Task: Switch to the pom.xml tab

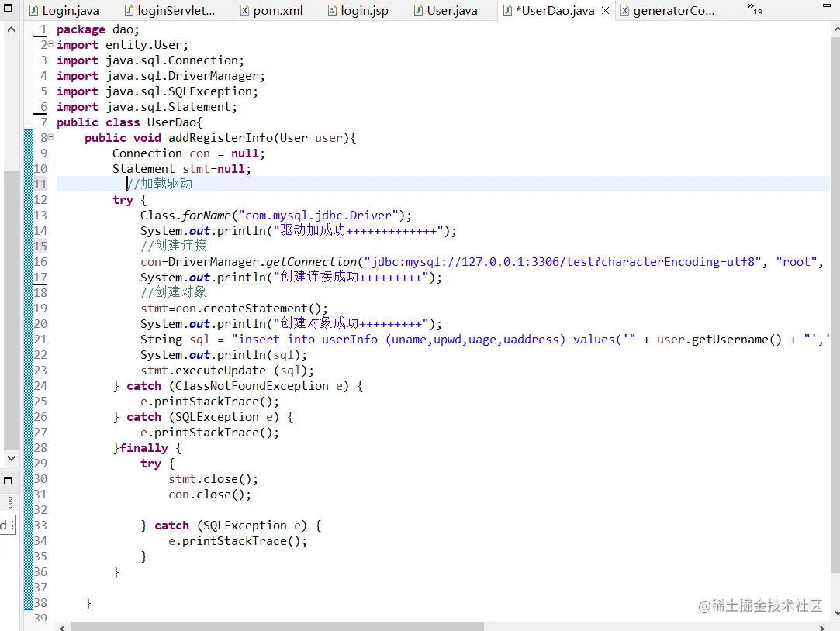Action: tap(271, 10)
